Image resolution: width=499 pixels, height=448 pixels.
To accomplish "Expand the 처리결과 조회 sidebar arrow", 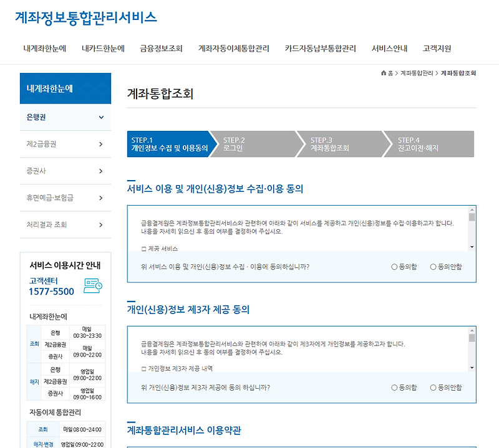I will click(101, 225).
